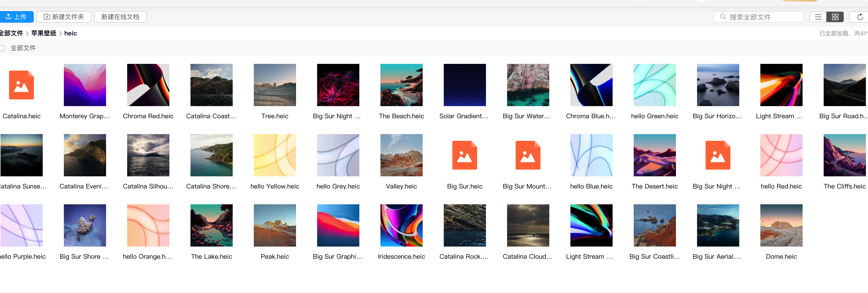
Task: Switch to list view layout
Action: [x=818, y=17]
